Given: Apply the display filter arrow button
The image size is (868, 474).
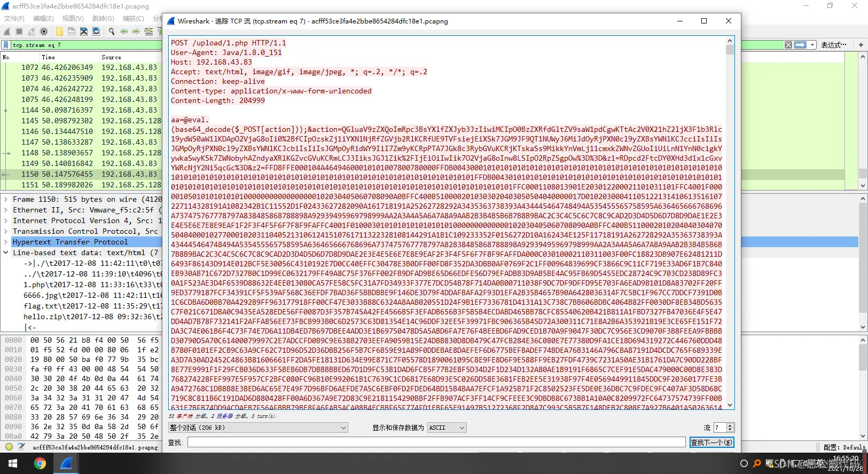Looking at the screenshot, I should coord(800,45).
